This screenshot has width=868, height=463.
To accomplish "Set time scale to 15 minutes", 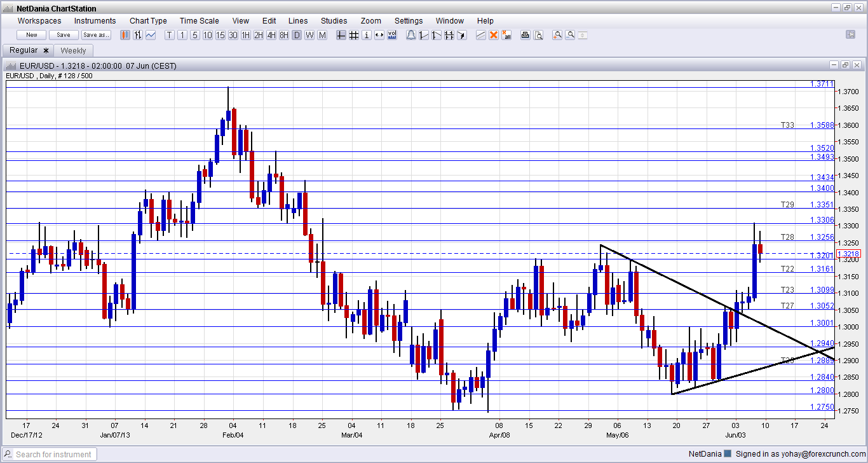I will [x=220, y=35].
